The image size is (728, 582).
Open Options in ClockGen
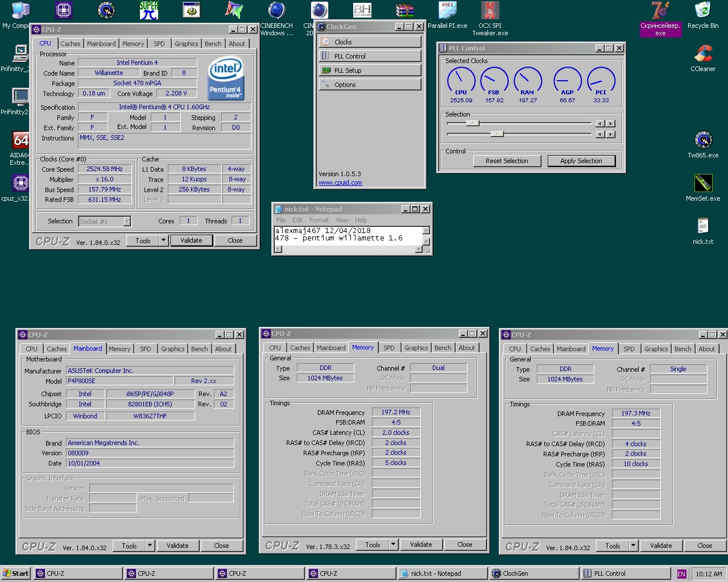coord(370,85)
